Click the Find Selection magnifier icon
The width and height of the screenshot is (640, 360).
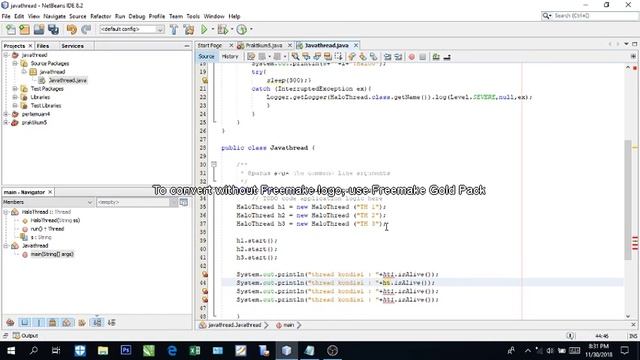pos(295,57)
